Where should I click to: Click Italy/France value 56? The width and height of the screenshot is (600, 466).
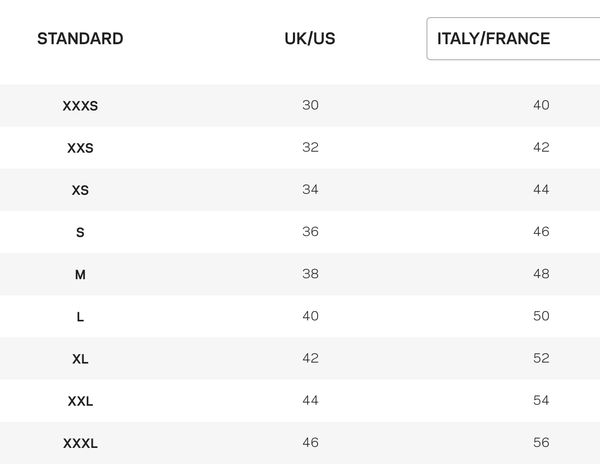pyautogui.click(x=541, y=441)
